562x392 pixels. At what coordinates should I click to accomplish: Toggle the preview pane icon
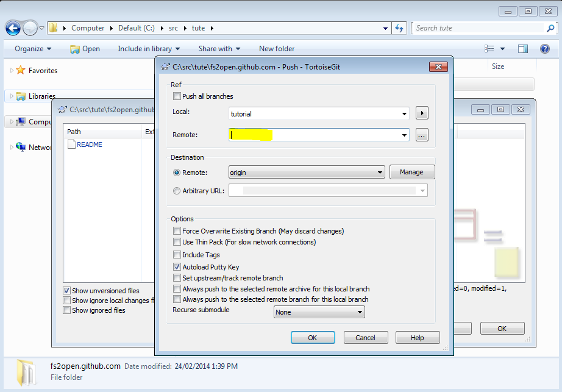coord(523,49)
